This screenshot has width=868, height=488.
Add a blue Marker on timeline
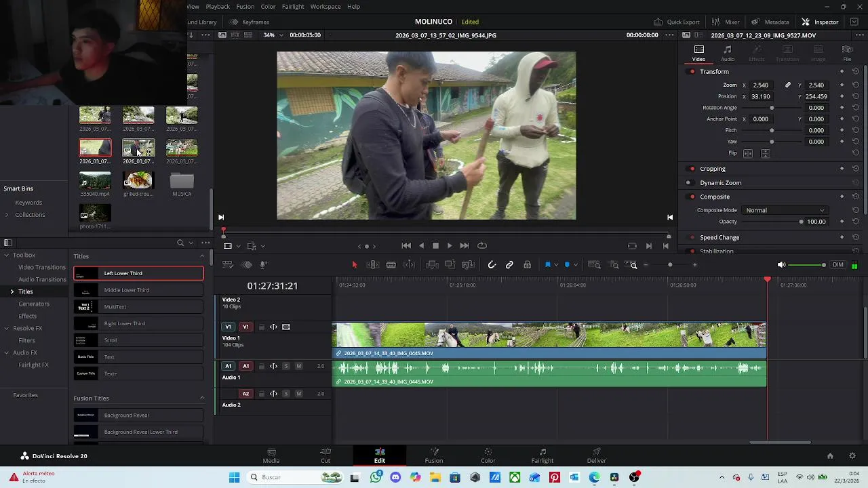(x=567, y=265)
